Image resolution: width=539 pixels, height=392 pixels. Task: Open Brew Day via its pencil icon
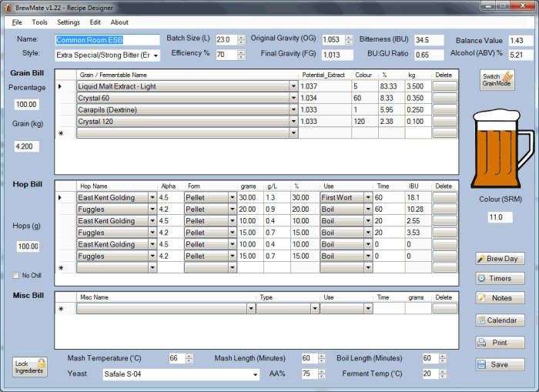click(x=500, y=259)
